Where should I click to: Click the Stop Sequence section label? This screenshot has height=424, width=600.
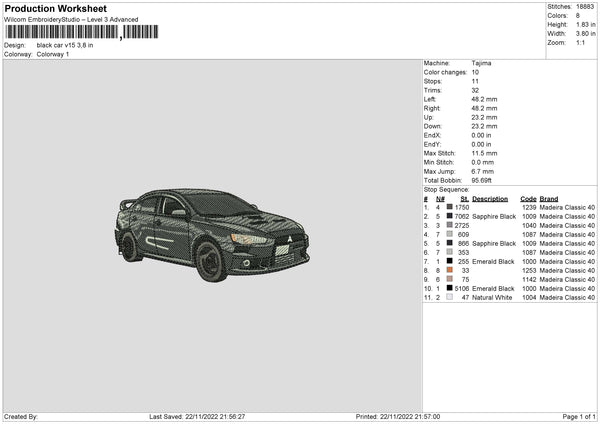click(x=446, y=188)
